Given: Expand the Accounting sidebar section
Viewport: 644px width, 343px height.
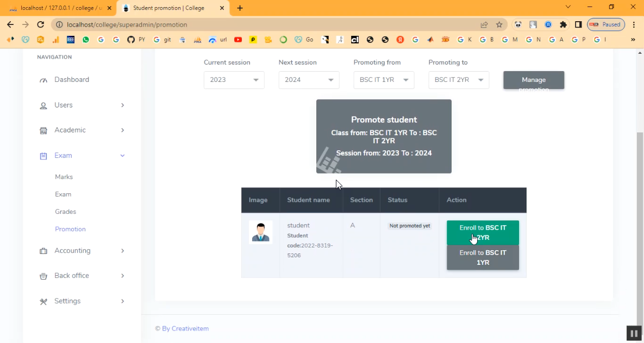Looking at the screenshot, I should [x=82, y=251].
